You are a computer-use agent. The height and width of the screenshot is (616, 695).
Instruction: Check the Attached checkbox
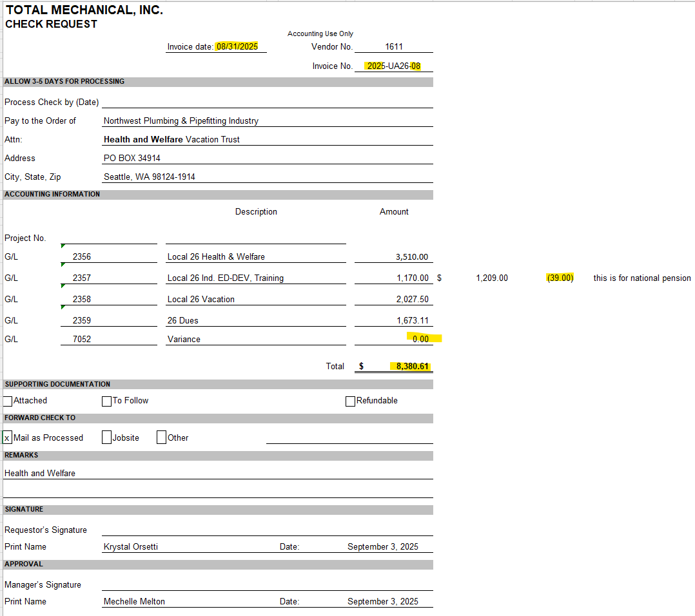pyautogui.click(x=8, y=401)
